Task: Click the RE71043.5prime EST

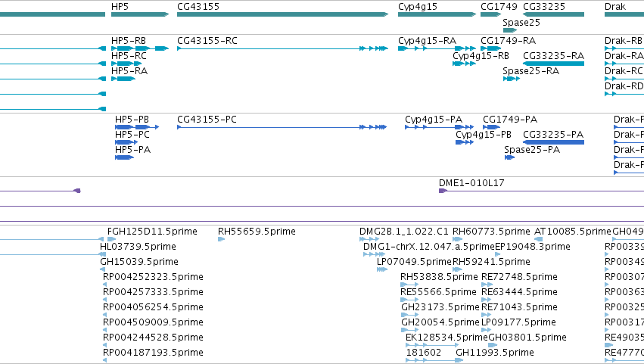Action: (487, 315)
